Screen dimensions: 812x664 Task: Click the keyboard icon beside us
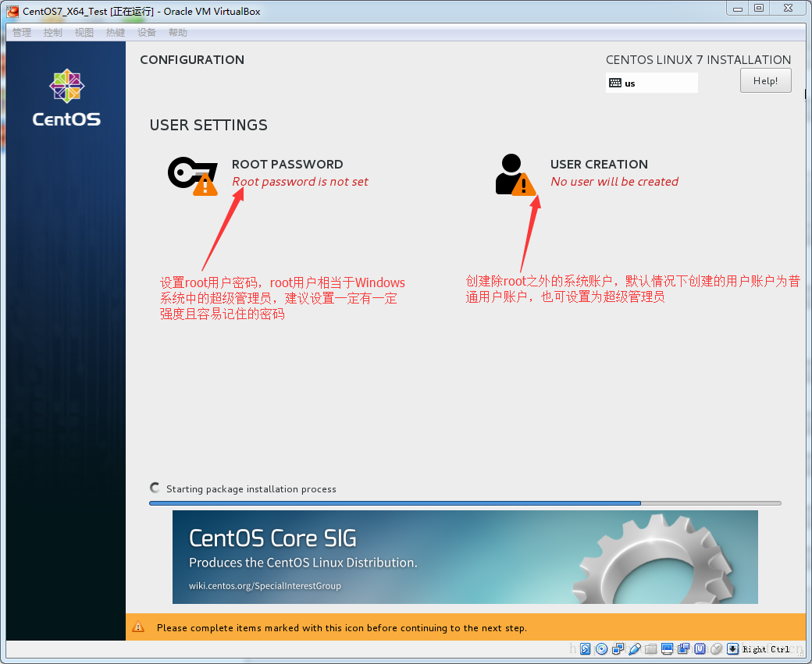[615, 83]
